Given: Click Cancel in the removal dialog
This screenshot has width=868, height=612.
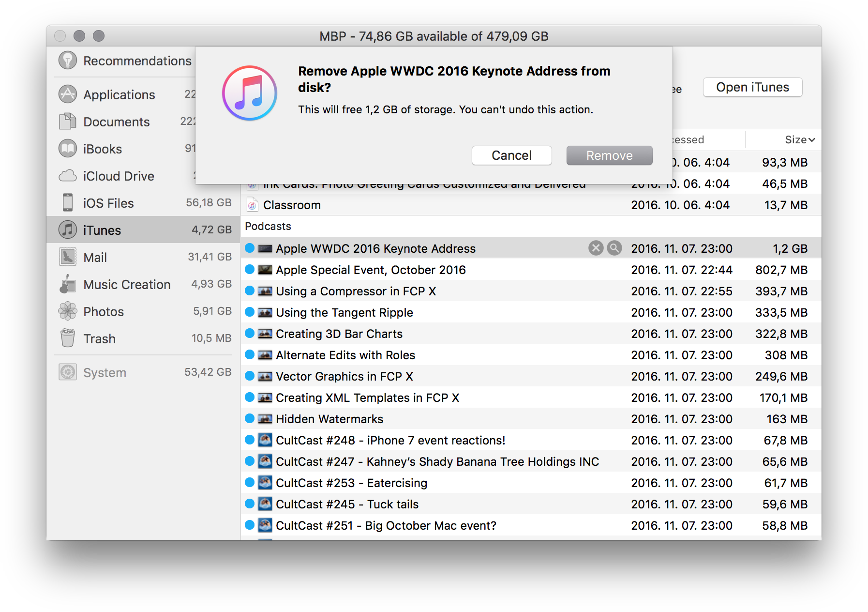Looking at the screenshot, I should click(x=511, y=155).
